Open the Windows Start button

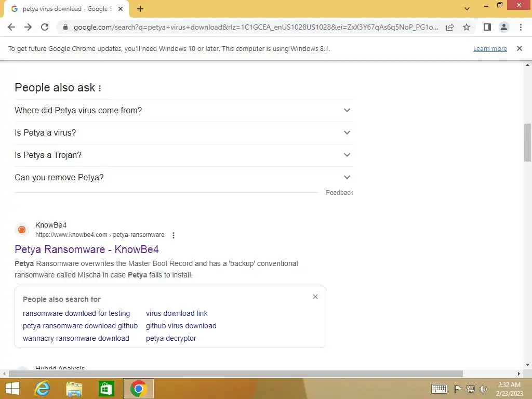pos(12,389)
